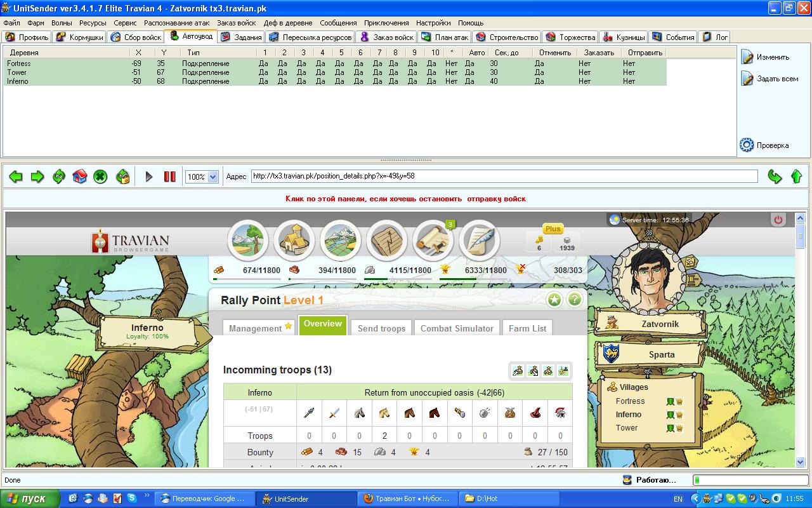Select the Tower row in village table
Image resolution: width=812 pixels, height=508 pixels.
point(335,72)
